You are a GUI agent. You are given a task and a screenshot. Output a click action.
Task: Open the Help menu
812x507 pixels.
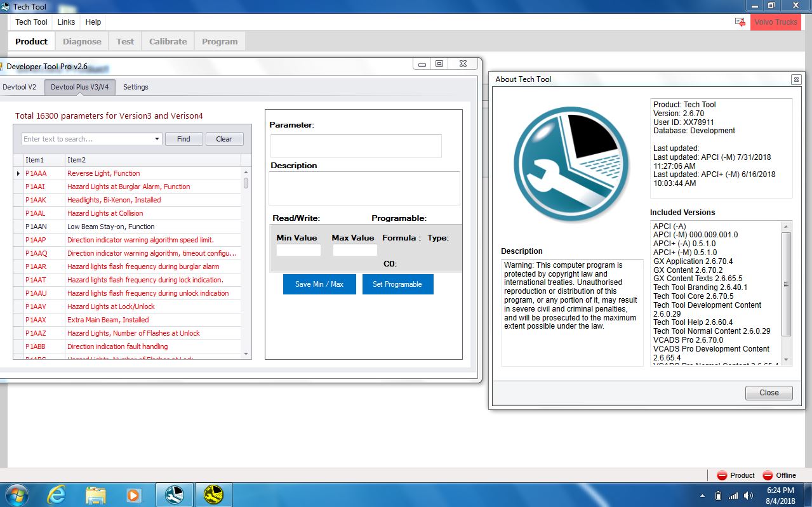point(93,22)
